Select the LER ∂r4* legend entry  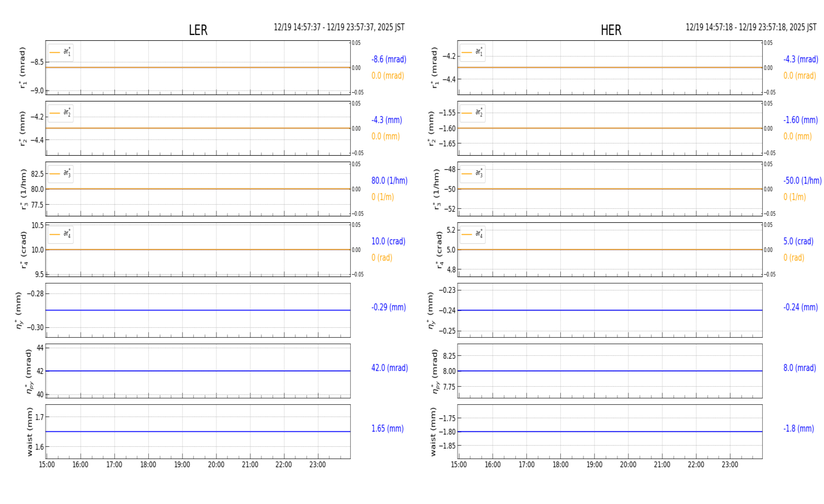[x=61, y=235]
